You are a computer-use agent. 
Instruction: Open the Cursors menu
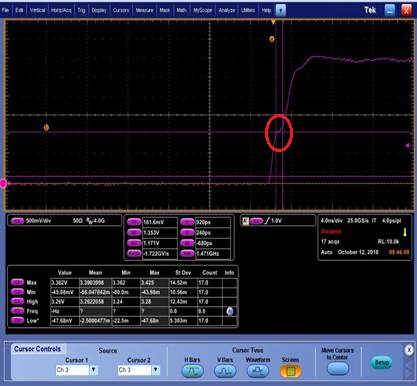pyautogui.click(x=121, y=10)
